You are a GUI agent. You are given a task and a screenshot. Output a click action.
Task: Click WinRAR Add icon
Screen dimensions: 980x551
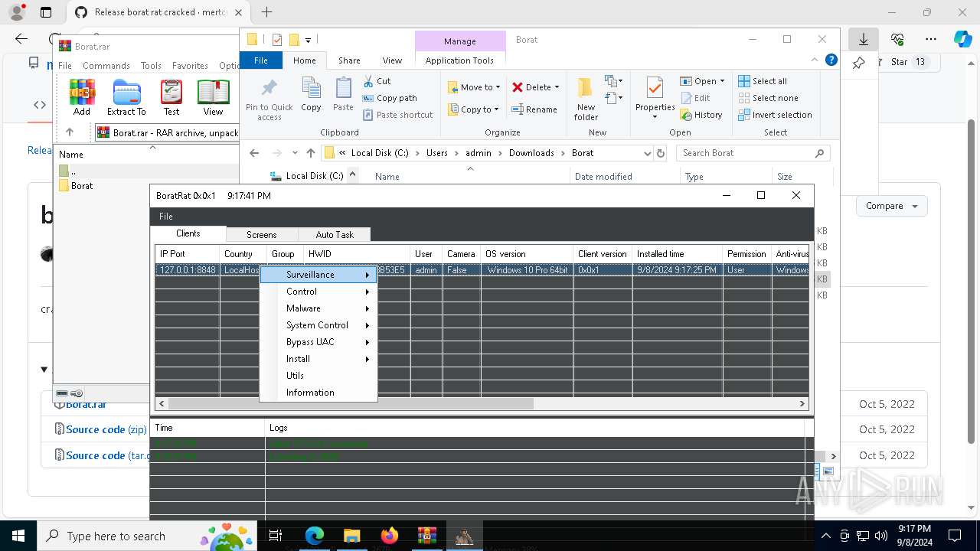click(82, 97)
